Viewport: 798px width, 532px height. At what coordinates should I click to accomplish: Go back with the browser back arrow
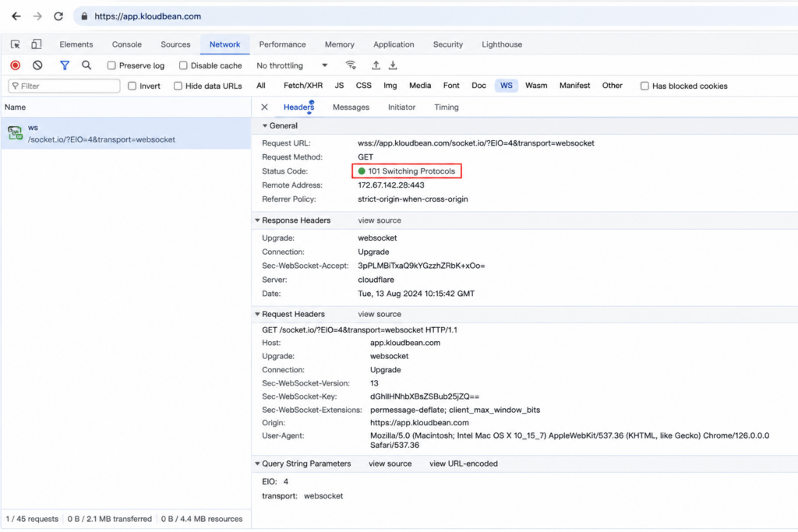[x=16, y=16]
